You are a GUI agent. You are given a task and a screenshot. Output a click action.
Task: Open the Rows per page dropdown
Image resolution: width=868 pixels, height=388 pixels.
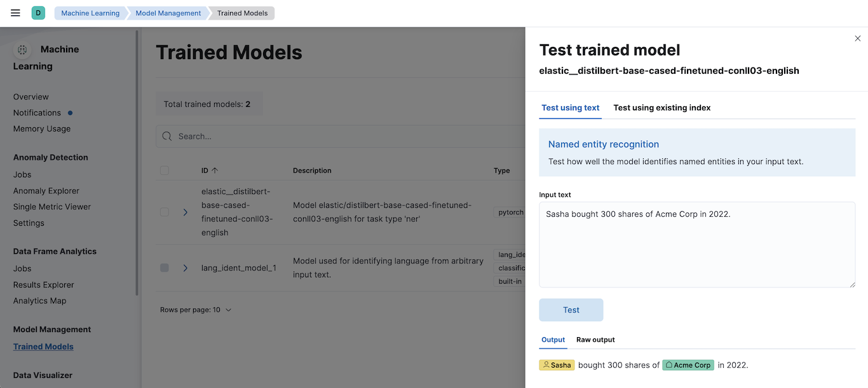pos(196,309)
